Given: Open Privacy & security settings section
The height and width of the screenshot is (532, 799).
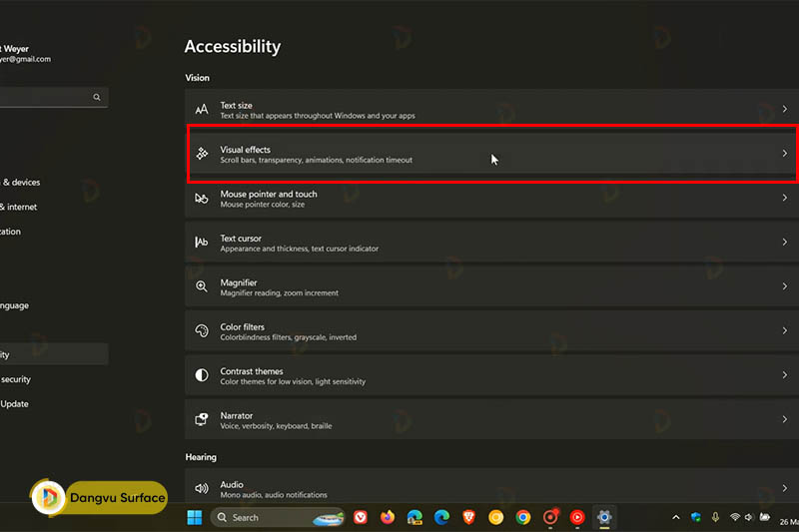Looking at the screenshot, I should pyautogui.click(x=16, y=379).
